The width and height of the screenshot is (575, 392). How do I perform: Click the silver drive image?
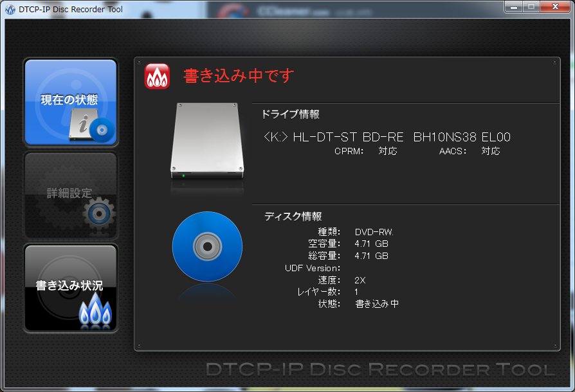207,141
